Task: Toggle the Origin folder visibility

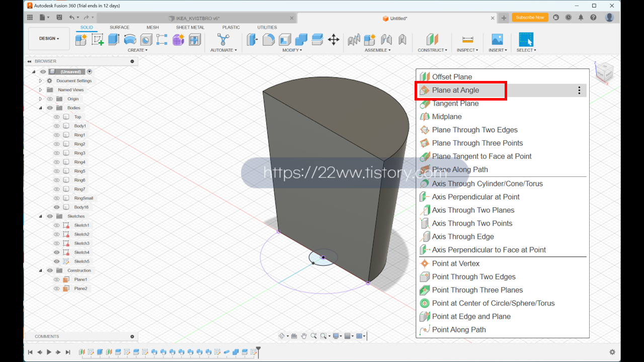Action: (50, 99)
